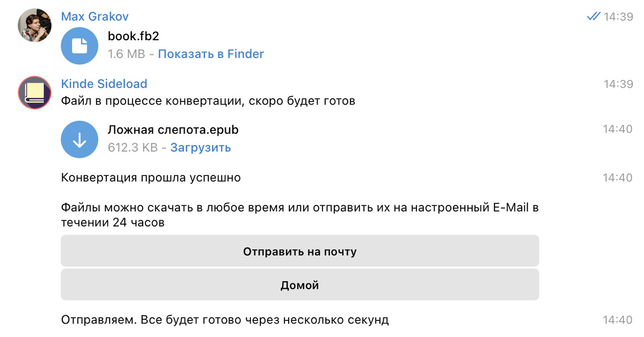
Task: Click the double check mark read receipt
Action: tap(594, 17)
